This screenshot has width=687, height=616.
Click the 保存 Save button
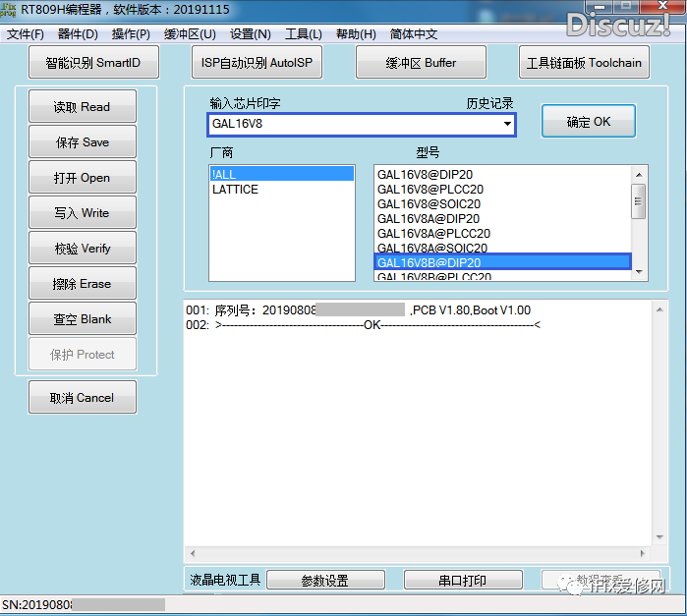[x=82, y=141]
